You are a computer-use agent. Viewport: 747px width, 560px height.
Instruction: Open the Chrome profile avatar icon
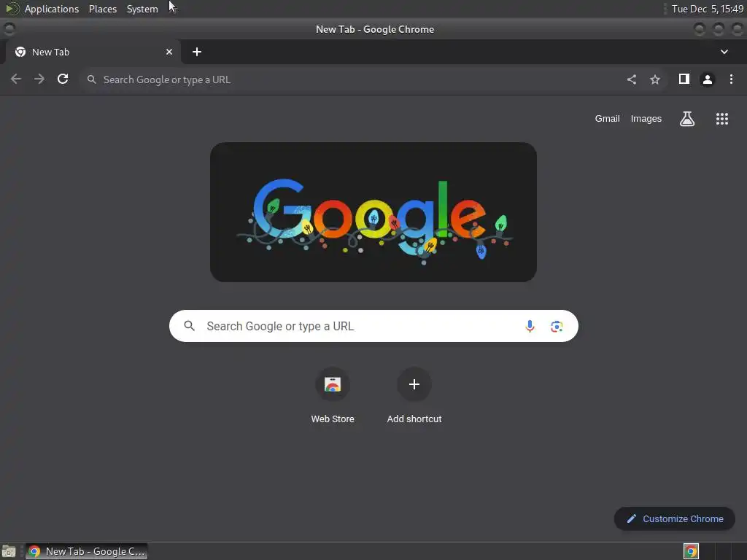[x=708, y=79]
